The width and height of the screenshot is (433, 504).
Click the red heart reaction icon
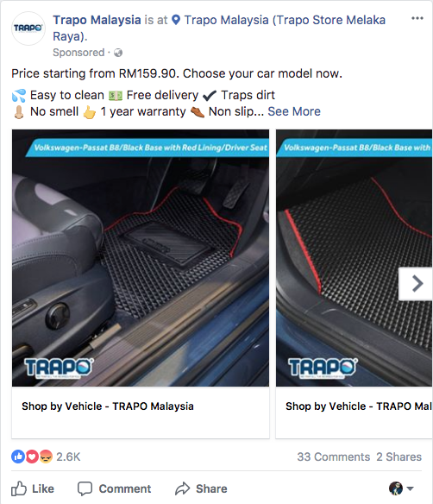32,457
